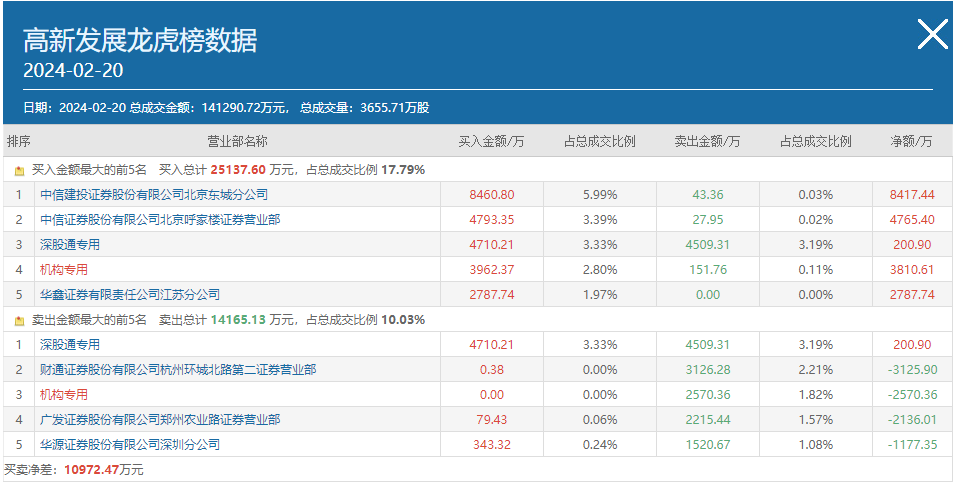This screenshot has width=955, height=486.
Task: Open 深股通专用 link in the sell list
Action: click(70, 345)
